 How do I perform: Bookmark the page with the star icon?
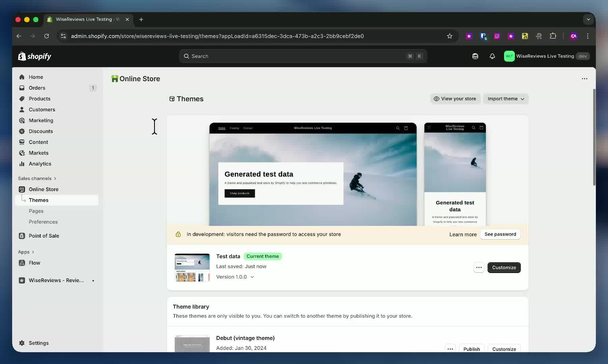449,36
